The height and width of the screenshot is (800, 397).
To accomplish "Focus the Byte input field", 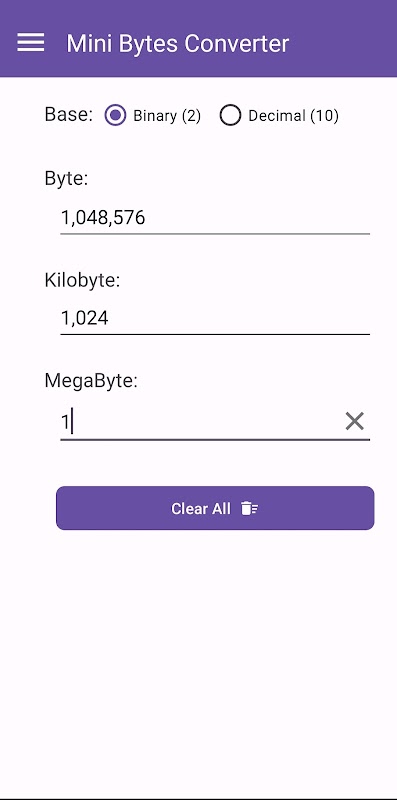I will (x=215, y=218).
